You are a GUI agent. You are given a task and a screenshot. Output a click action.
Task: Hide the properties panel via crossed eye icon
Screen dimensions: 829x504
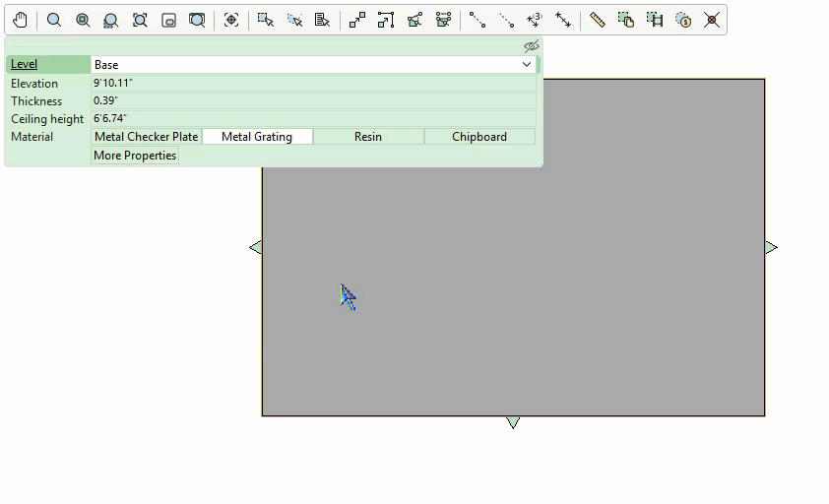click(x=532, y=46)
